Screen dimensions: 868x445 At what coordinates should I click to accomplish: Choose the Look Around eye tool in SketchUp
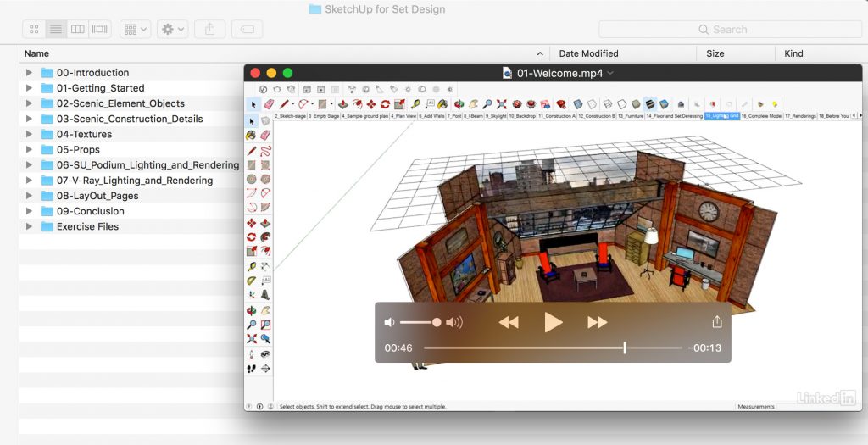[265, 354]
